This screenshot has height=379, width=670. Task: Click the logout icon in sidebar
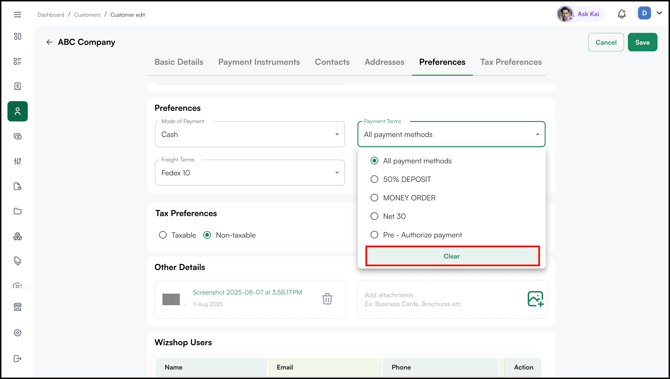tap(18, 358)
